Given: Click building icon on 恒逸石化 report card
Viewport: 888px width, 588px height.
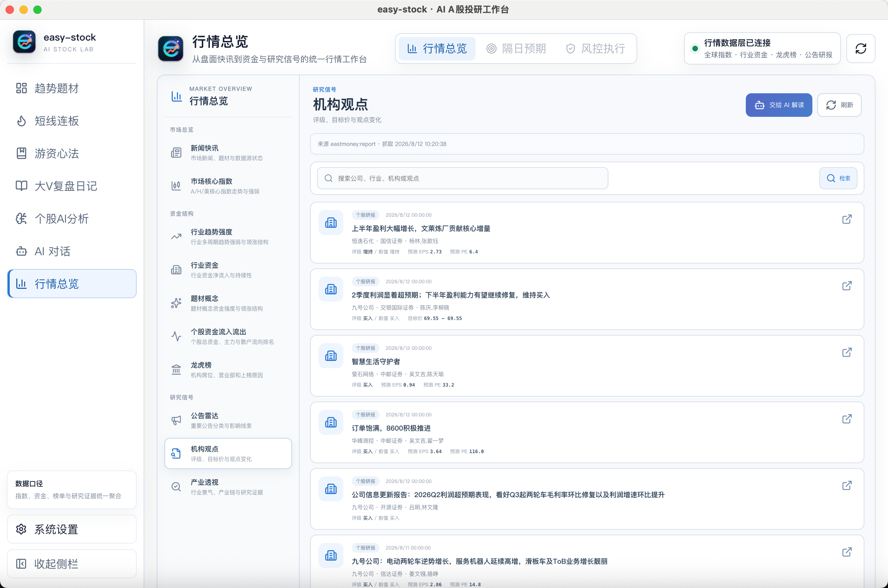Looking at the screenshot, I should pyautogui.click(x=331, y=223).
